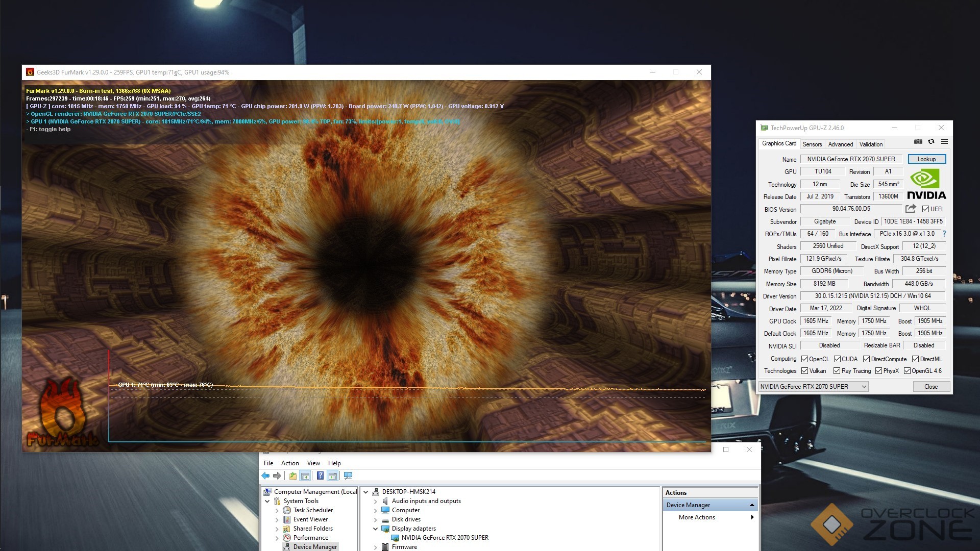Click the GPU-Z screenshot camera icon
Screen dimensions: 980x551
918,141
